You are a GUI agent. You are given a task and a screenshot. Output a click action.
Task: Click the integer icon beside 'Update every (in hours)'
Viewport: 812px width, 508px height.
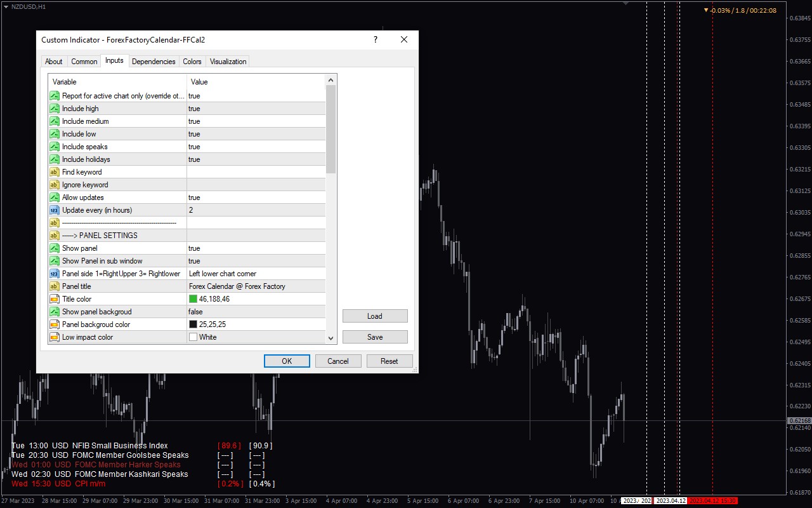point(55,210)
